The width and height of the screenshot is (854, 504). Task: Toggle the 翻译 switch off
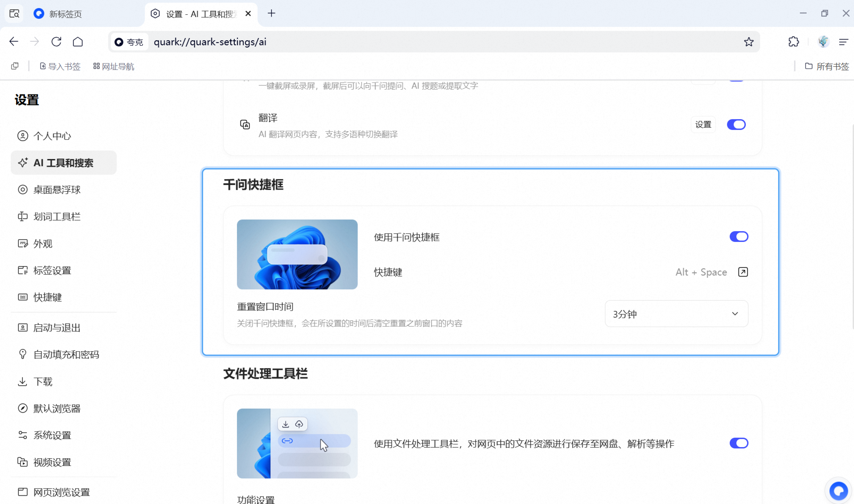(736, 125)
